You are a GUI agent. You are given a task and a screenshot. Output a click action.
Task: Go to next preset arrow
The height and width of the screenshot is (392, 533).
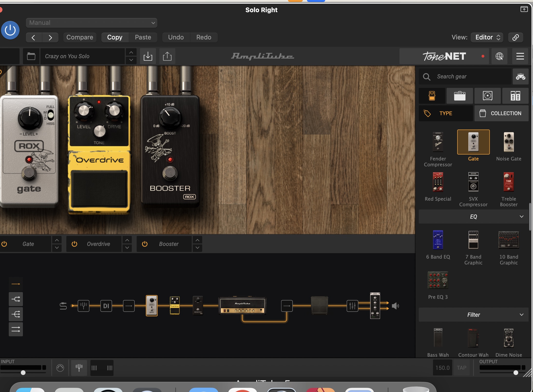point(50,37)
